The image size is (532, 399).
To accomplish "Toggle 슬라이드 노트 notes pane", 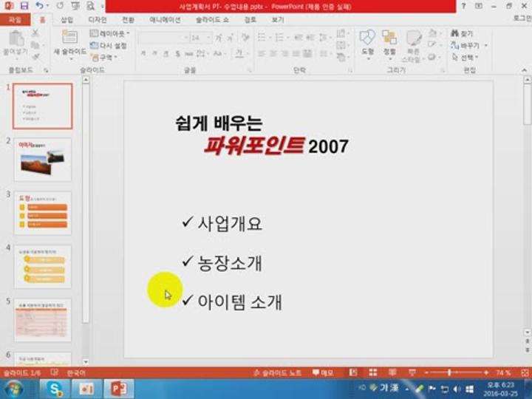I will 278,373.
